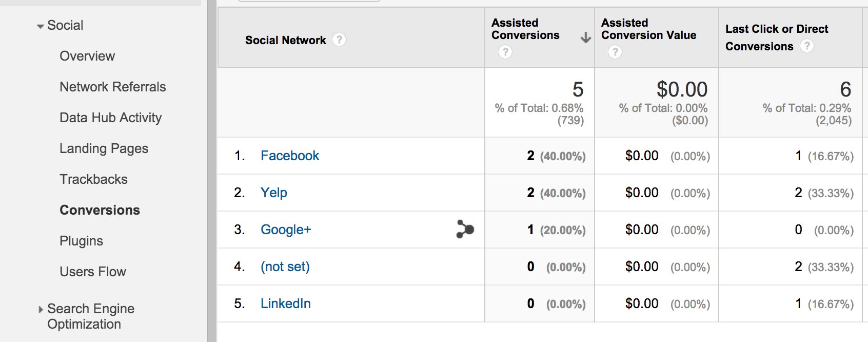The width and height of the screenshot is (868, 342).
Task: View the Users Flow report
Action: [x=93, y=272]
